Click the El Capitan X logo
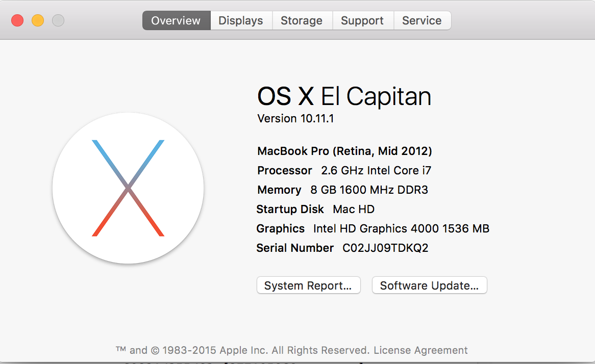 [128, 188]
